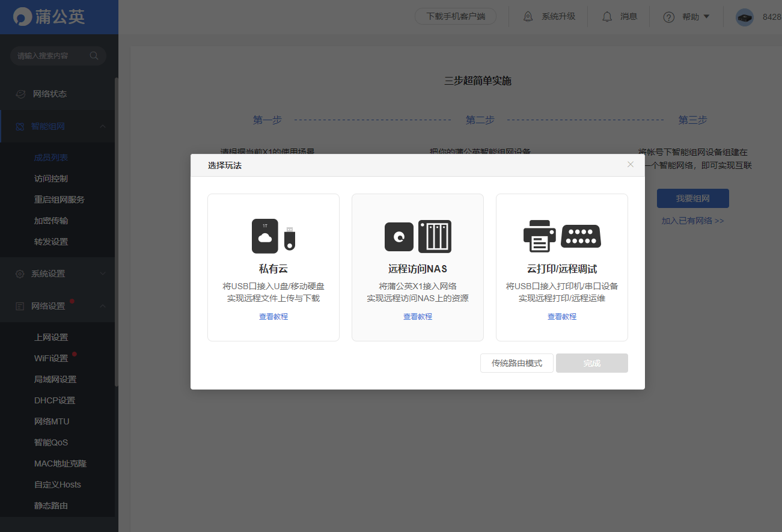Select the 远程访问NAS play mode card
Viewport: 782px width, 532px height.
point(417,267)
